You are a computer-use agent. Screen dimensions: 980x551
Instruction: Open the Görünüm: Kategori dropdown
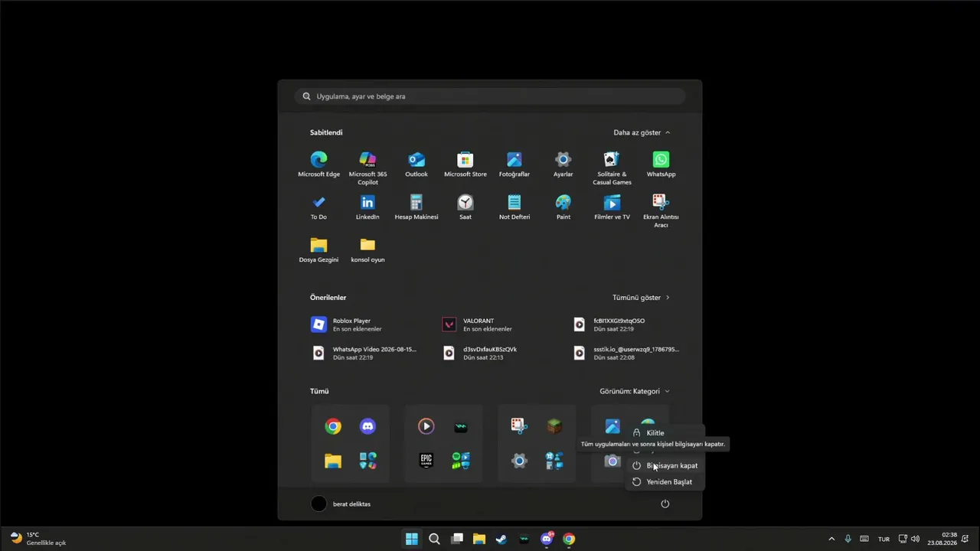[x=635, y=391]
